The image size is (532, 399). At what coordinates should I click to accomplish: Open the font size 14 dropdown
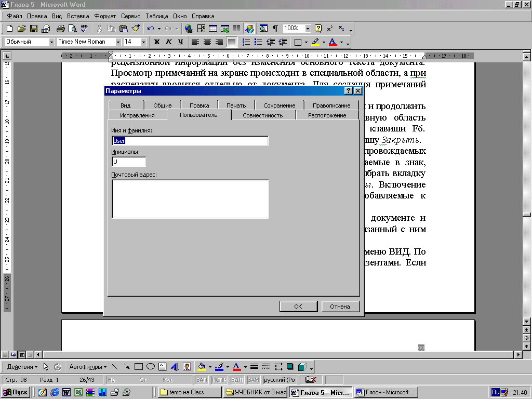click(143, 42)
